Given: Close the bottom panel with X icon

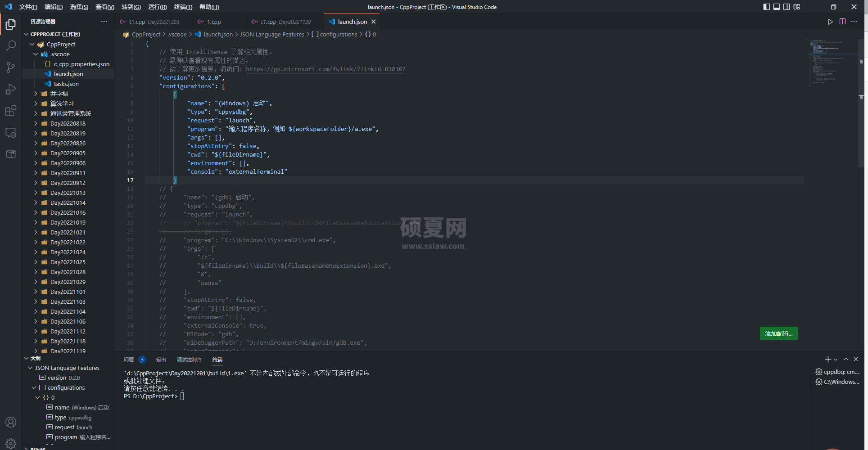Looking at the screenshot, I should coord(856,359).
